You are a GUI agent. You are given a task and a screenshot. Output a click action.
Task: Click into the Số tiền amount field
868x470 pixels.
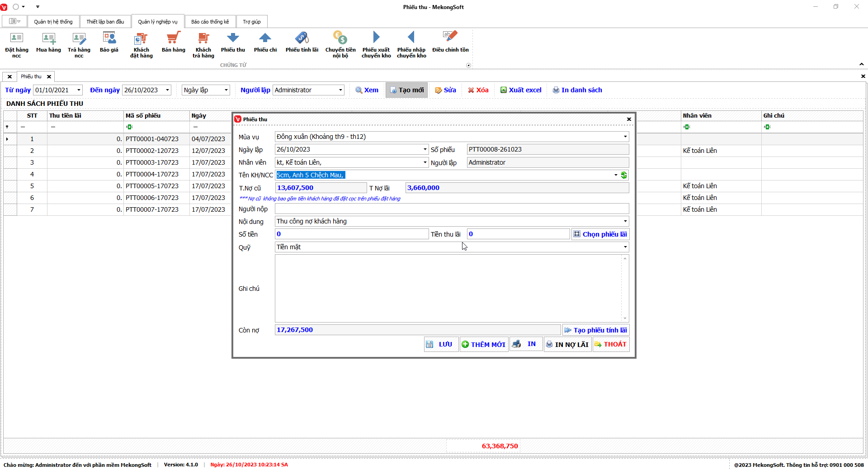tap(351, 234)
